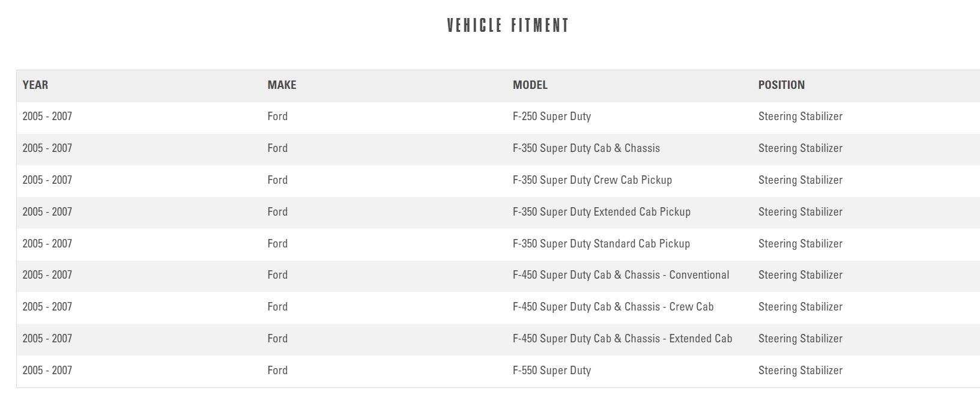Click Steering Stabilizer in the F-550 row
This screenshot has height=400, width=980.
pos(800,371)
